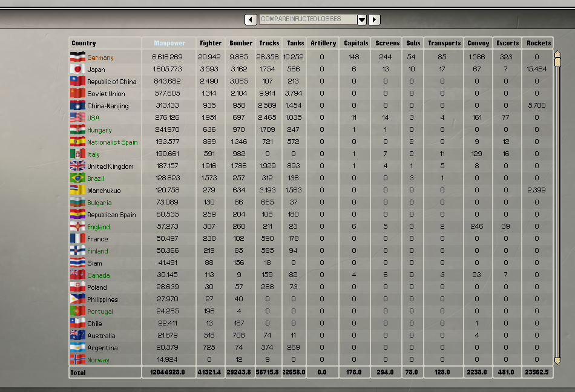Sort by Fighter column header
The height and width of the screenshot is (392, 575).
(x=211, y=43)
